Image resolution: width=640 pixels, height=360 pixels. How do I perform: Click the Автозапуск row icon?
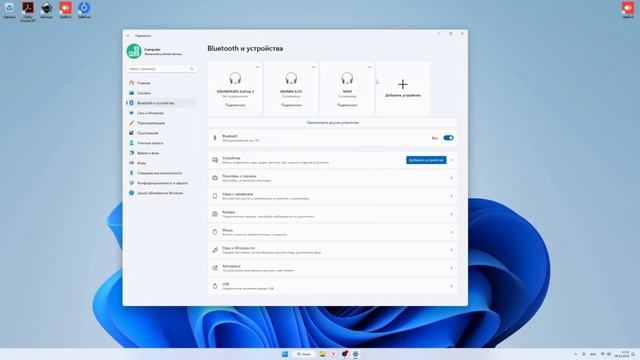coord(215,268)
